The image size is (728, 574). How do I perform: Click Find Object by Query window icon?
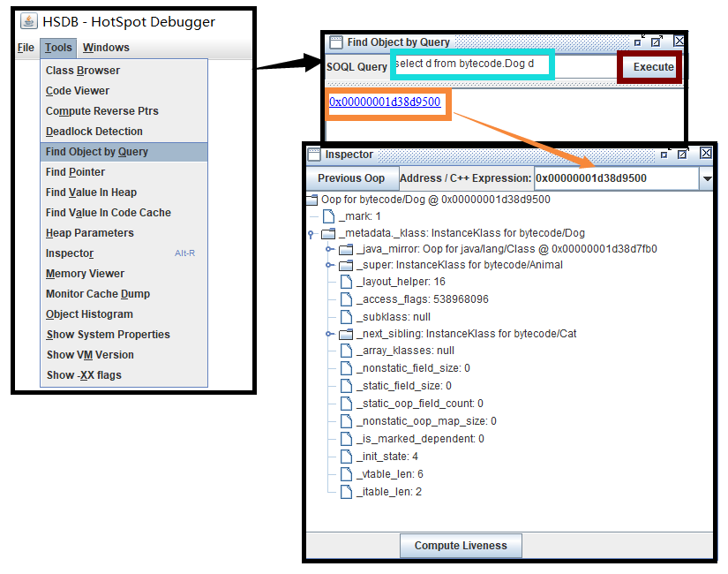coord(335,42)
